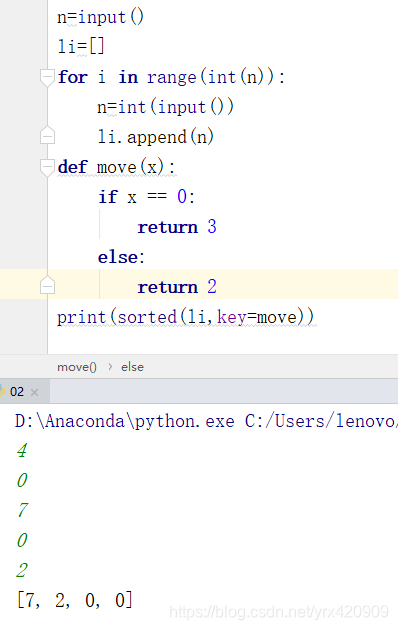Click the li.append(n) line

tap(156, 137)
